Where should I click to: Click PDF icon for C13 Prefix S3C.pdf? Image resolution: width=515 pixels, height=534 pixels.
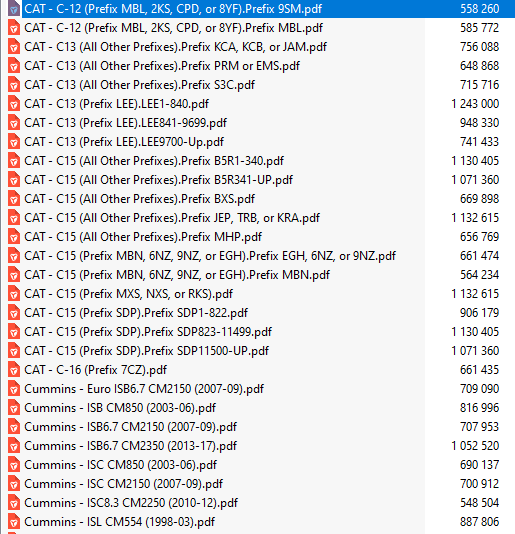tap(14, 85)
